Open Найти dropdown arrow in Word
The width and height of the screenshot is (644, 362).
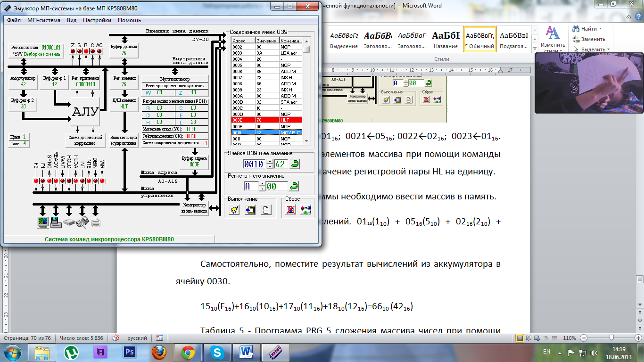point(601,29)
